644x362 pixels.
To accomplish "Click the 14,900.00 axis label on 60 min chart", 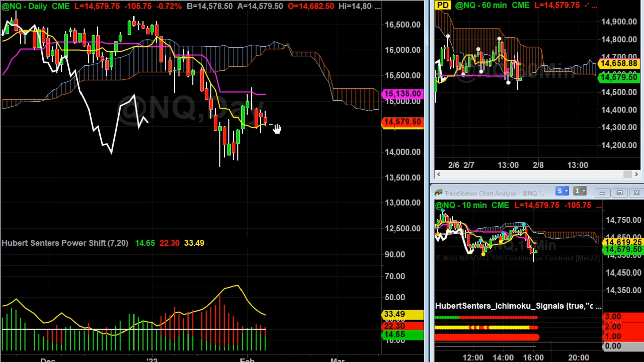I will [x=619, y=22].
